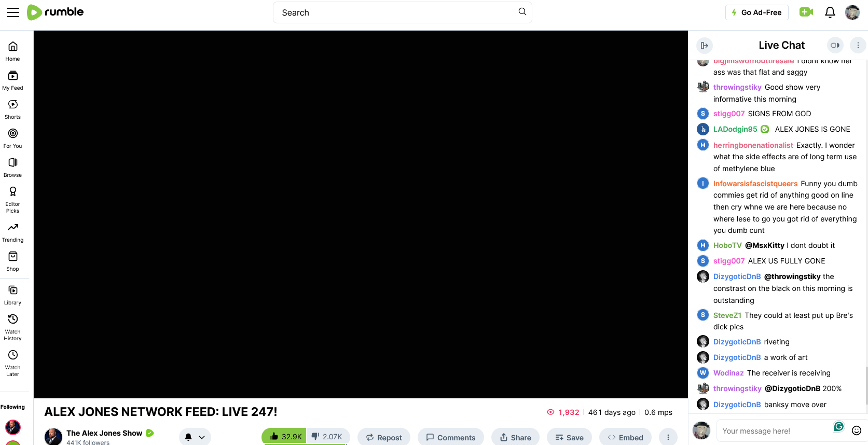
Task: Click LADodgin95 username in chat
Action: 735,129
